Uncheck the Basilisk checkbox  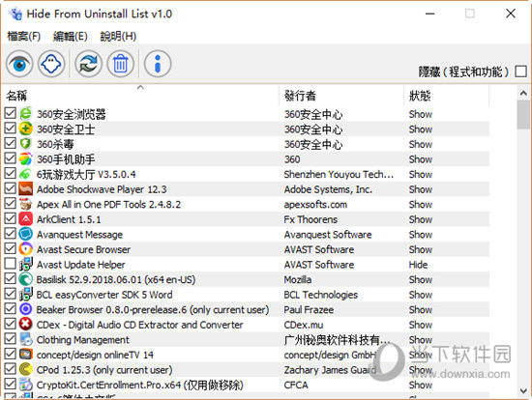coord(11,278)
